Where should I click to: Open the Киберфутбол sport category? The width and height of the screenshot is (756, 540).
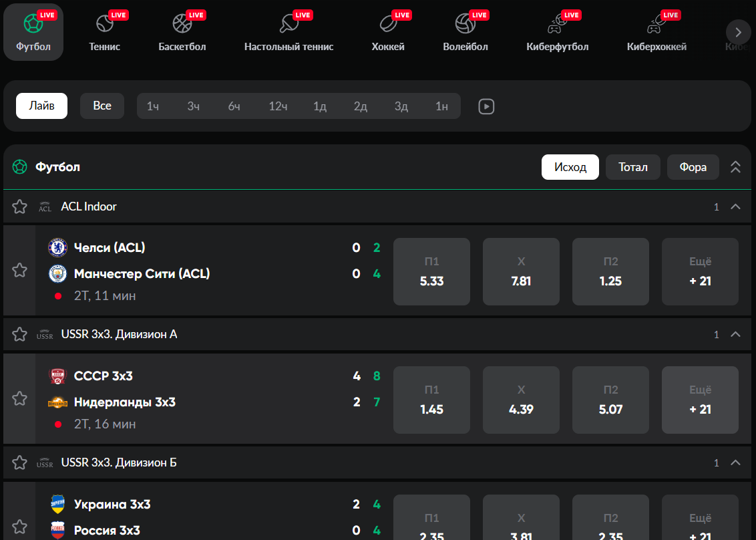click(558, 32)
